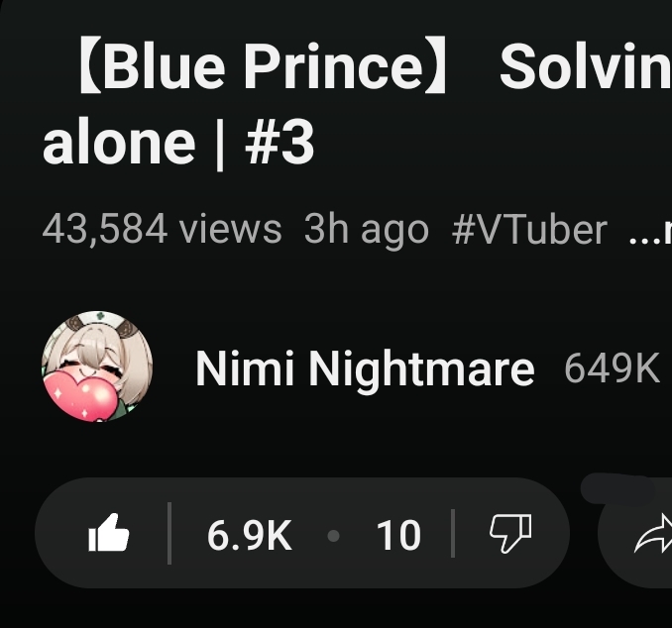Click the 6.9K like count
Viewport: 672px width, 628px height.
(x=250, y=535)
